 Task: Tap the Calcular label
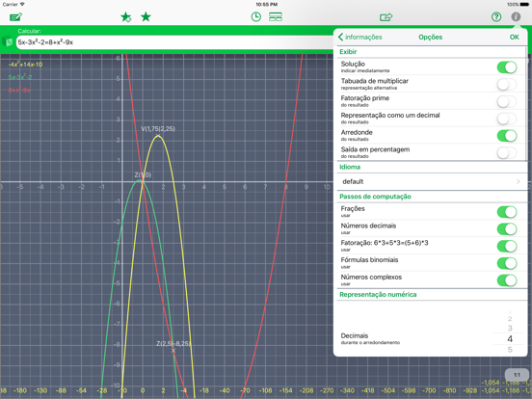pyautogui.click(x=30, y=31)
